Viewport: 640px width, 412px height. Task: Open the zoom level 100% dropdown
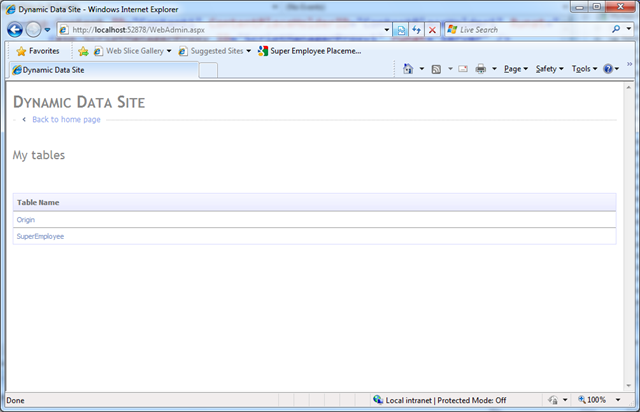603,400
